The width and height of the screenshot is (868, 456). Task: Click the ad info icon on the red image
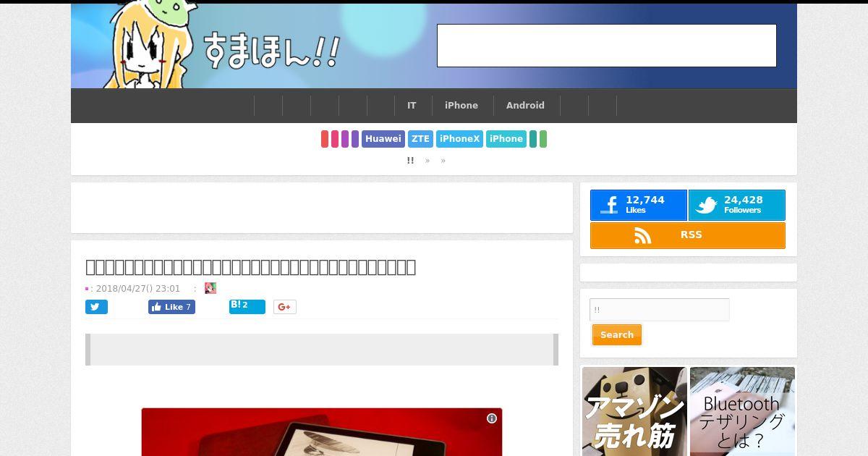492,418
